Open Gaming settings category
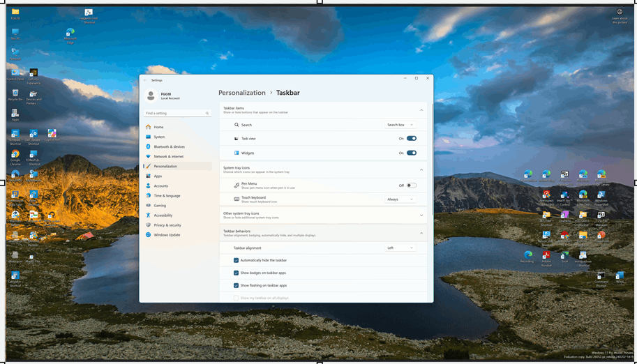 (177, 206)
